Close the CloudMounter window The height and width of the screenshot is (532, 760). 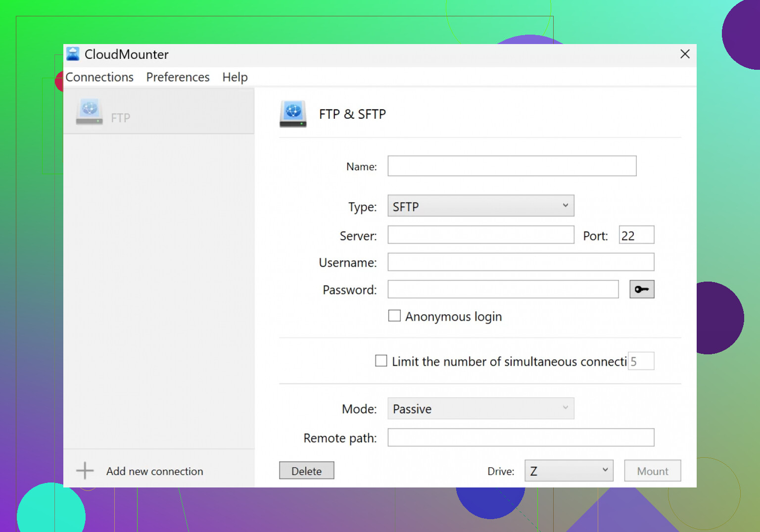pyautogui.click(x=685, y=54)
